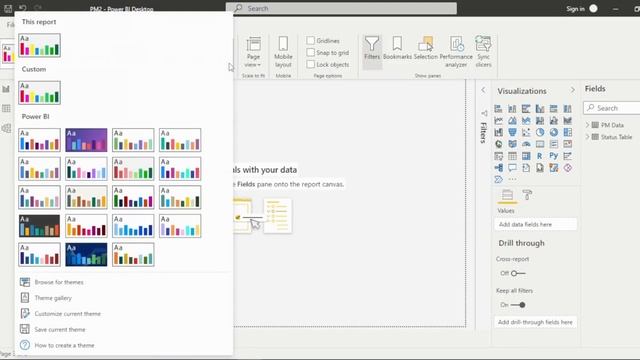Switch to Model view in left sidebar
The image size is (640, 360).
click(6, 128)
